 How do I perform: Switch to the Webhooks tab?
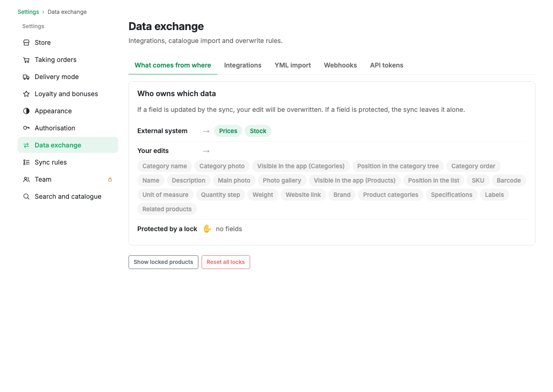click(340, 65)
